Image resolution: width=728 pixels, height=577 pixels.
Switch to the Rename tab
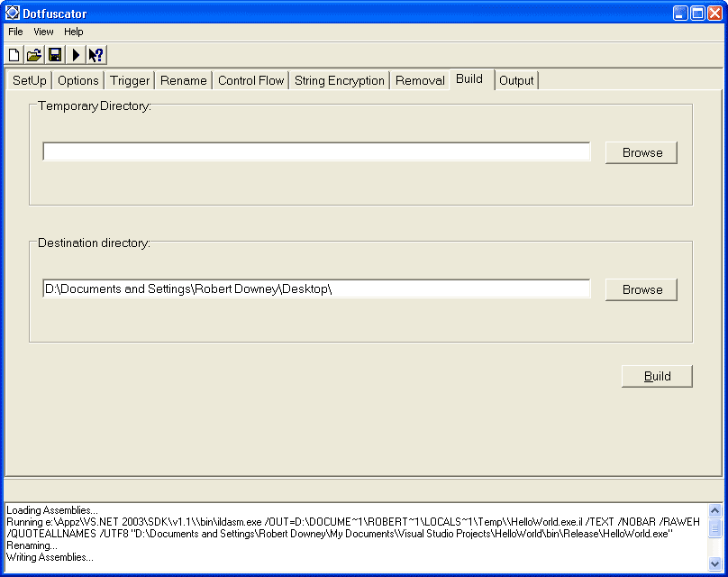point(184,80)
